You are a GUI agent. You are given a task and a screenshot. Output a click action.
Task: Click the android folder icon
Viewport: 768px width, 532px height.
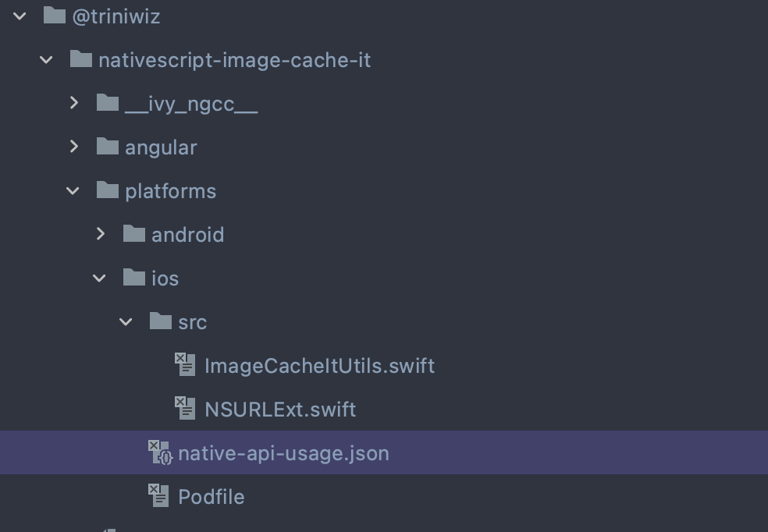pyautogui.click(x=134, y=234)
